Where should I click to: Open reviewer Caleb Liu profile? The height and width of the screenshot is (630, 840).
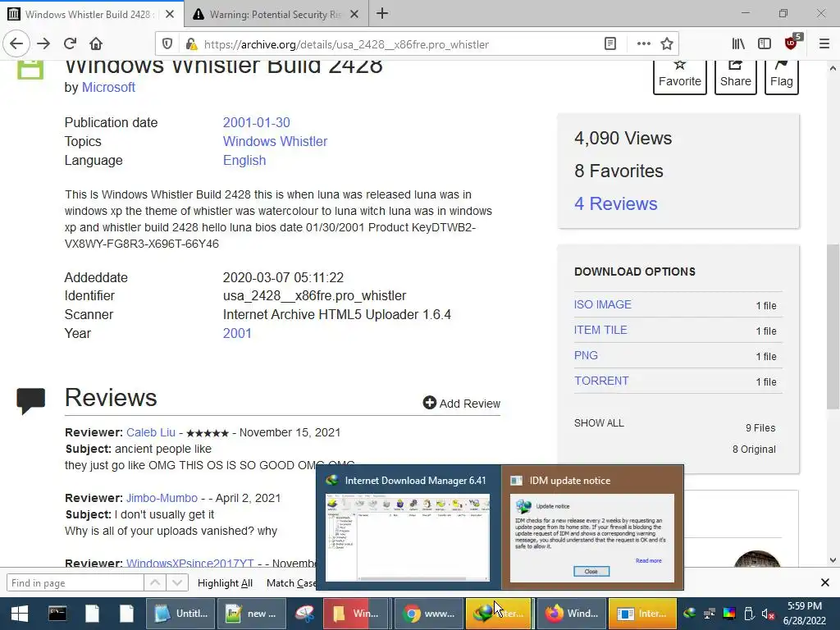(x=151, y=432)
